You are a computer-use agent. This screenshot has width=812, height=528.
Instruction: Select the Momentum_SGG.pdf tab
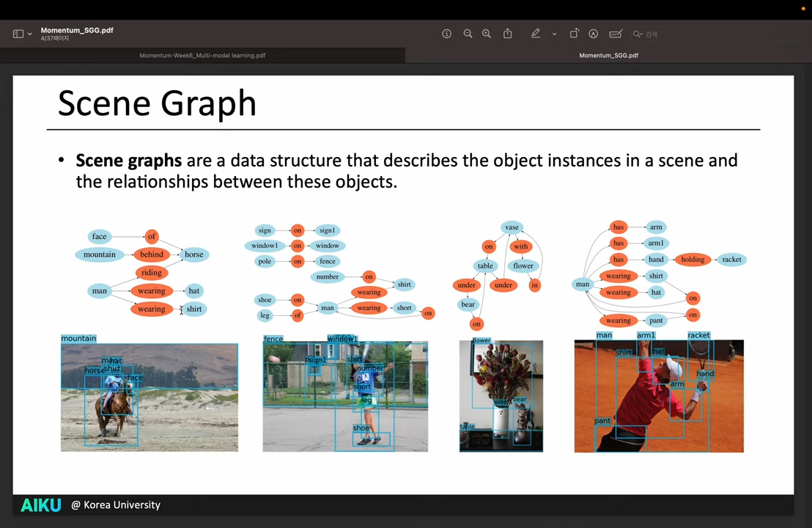pos(608,55)
